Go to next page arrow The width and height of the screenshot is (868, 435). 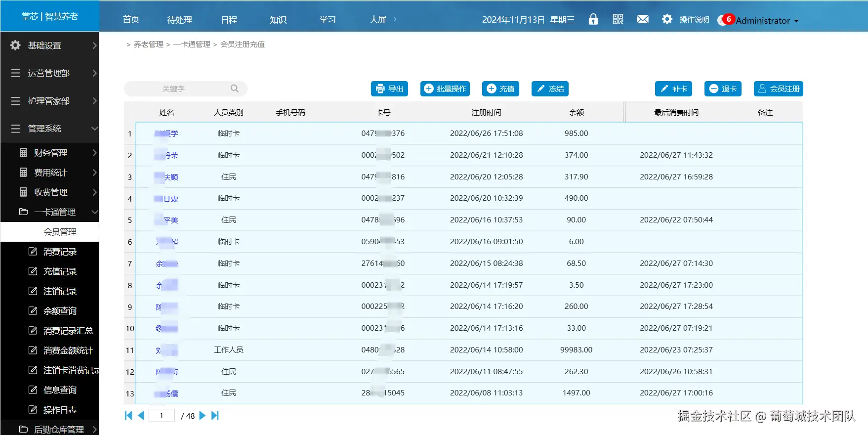click(202, 416)
